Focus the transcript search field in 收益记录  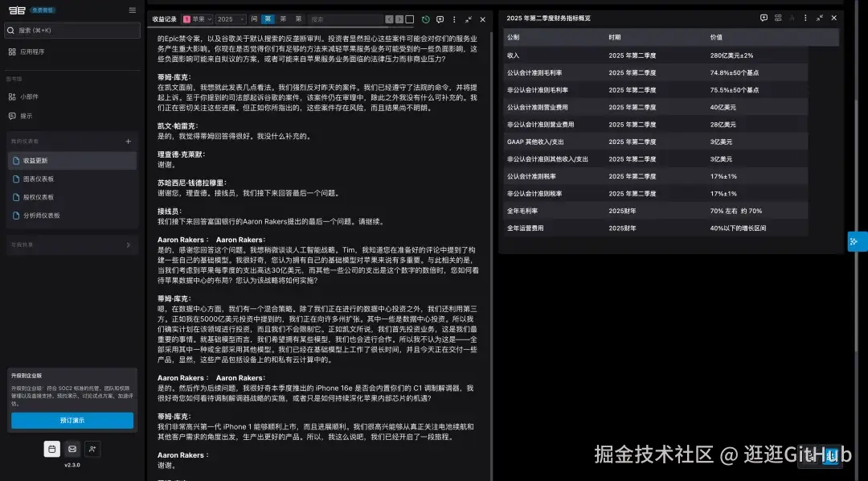click(346, 19)
